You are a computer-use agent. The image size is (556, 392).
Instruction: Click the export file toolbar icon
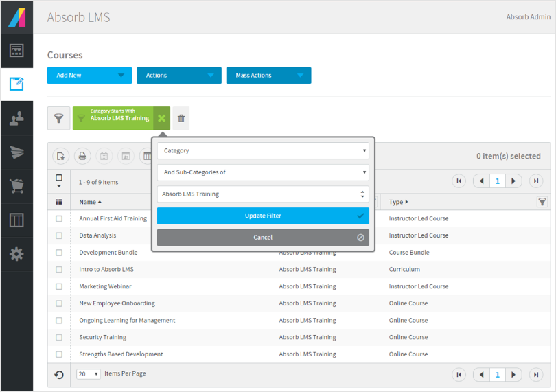point(60,156)
